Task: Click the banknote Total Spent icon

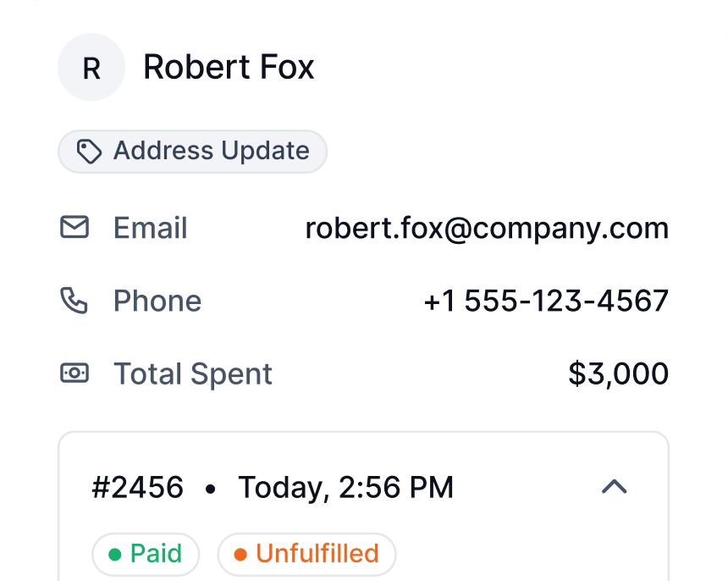Action: [x=74, y=373]
